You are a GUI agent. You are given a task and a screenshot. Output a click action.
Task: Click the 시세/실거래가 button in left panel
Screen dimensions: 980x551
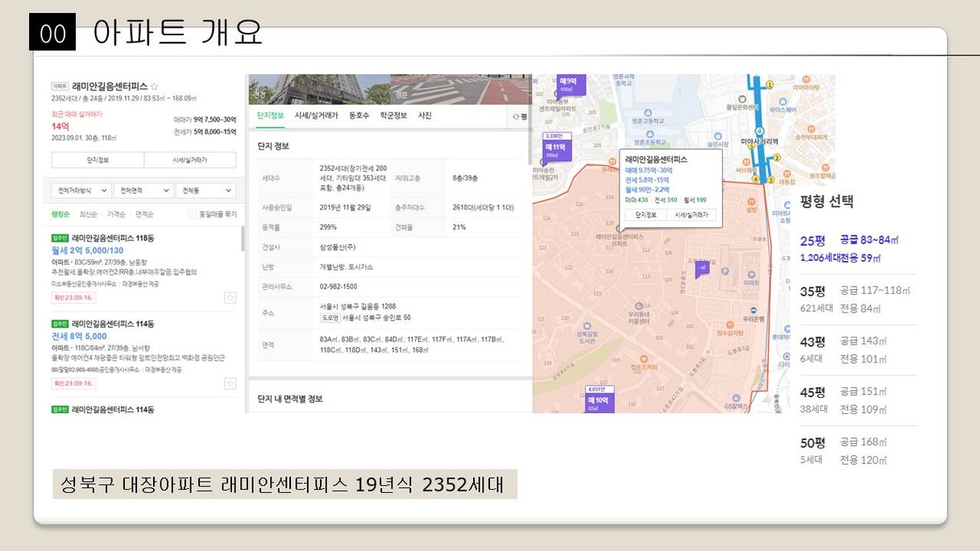click(190, 160)
